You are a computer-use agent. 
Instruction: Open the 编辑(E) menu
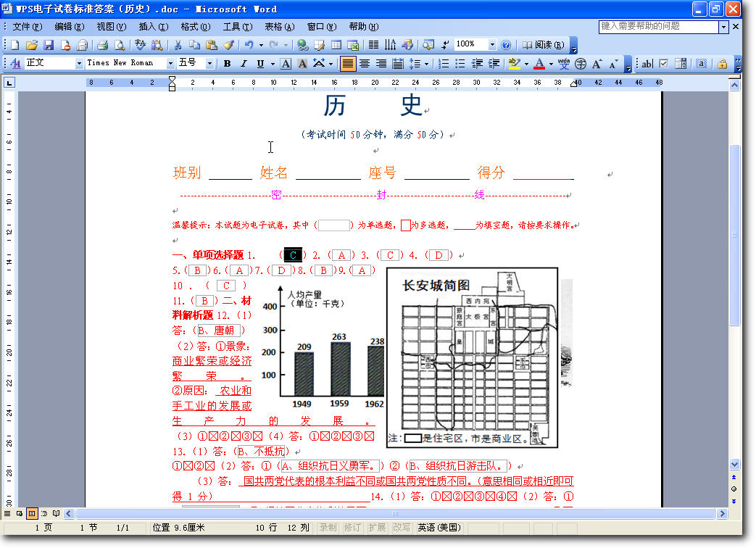(x=70, y=27)
